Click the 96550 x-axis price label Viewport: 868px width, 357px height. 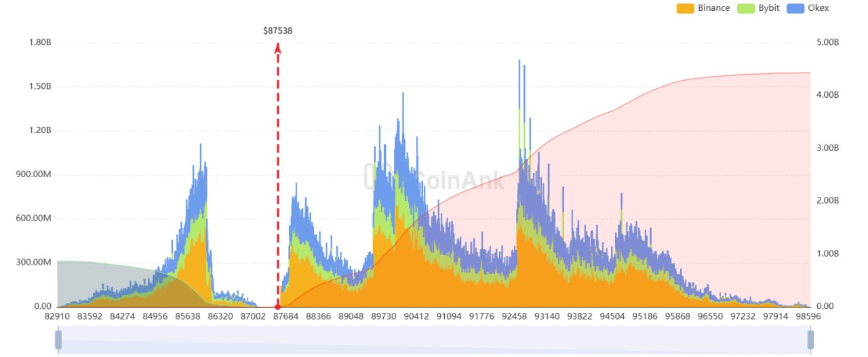(x=710, y=316)
